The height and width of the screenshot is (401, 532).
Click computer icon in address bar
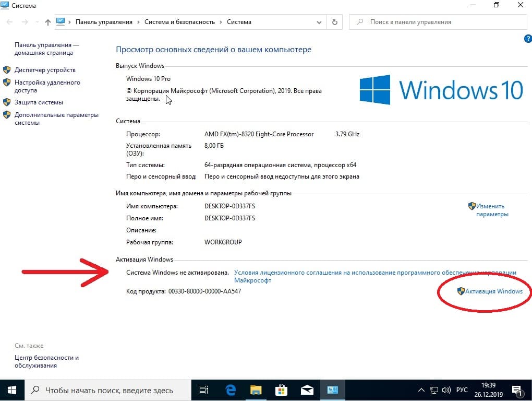61,22
